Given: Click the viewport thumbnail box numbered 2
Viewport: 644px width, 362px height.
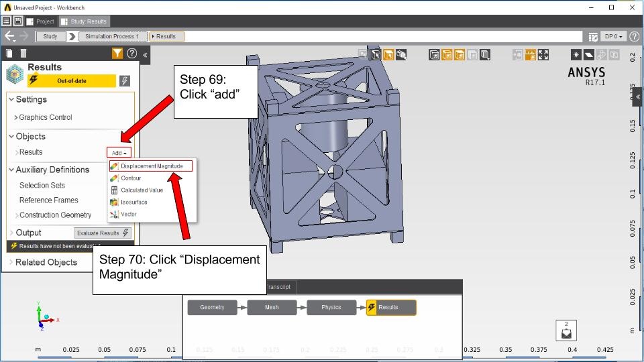Looking at the screenshot, I should pyautogui.click(x=566, y=330).
